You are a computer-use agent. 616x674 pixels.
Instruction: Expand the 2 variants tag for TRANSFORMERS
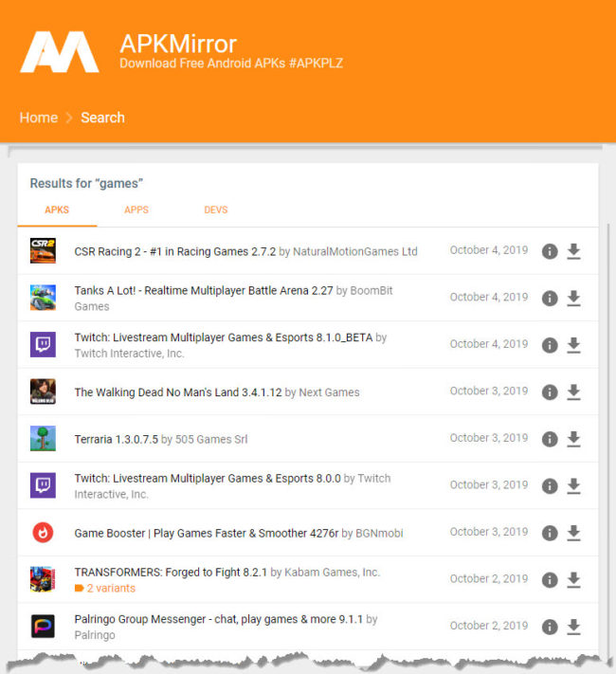(105, 588)
